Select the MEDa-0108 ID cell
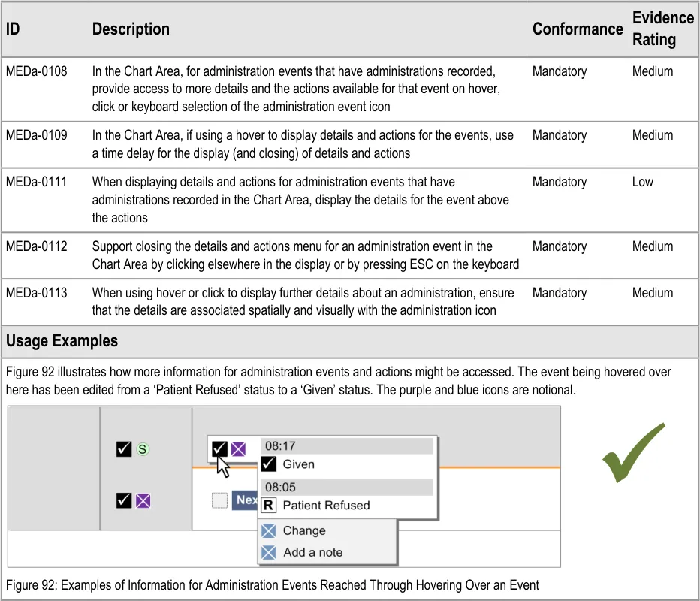700x601 pixels. 36,71
